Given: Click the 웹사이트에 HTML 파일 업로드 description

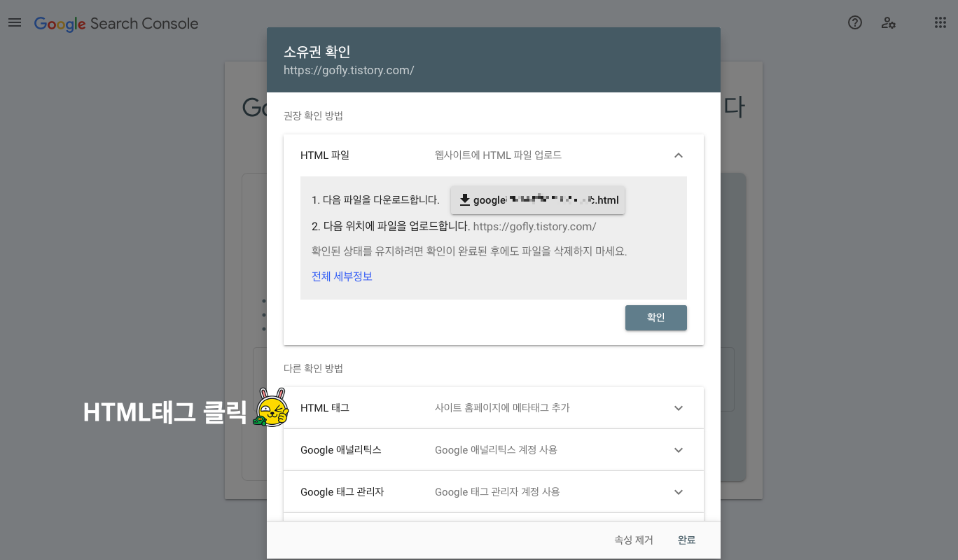Looking at the screenshot, I should point(498,155).
